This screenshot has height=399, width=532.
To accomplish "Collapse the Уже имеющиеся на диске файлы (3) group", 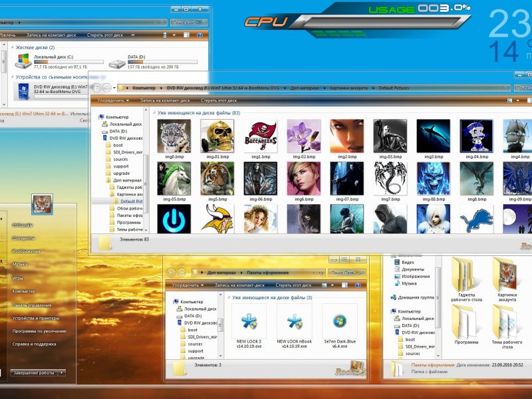I will point(229,297).
